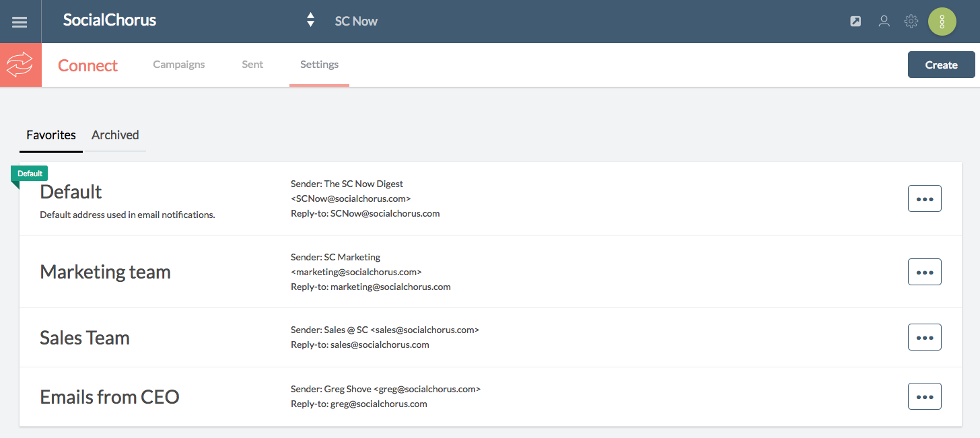Click the Connect arrows icon
Screen dimensions: 980x438
point(20,65)
